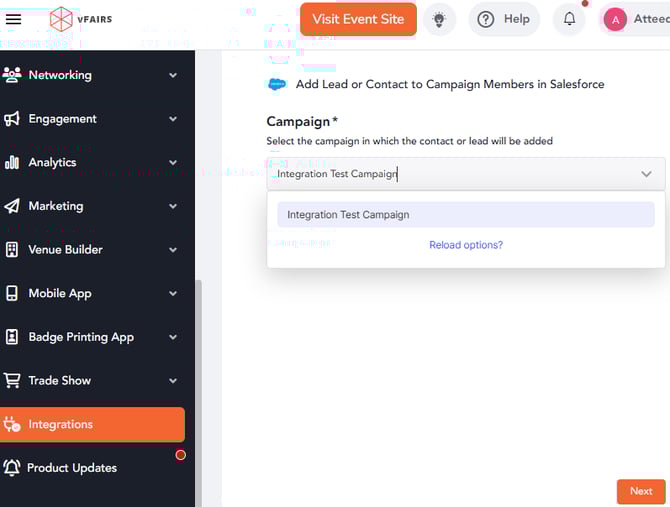Expand the Networking menu chevron
Screen dimensions: 670x507
point(173,75)
